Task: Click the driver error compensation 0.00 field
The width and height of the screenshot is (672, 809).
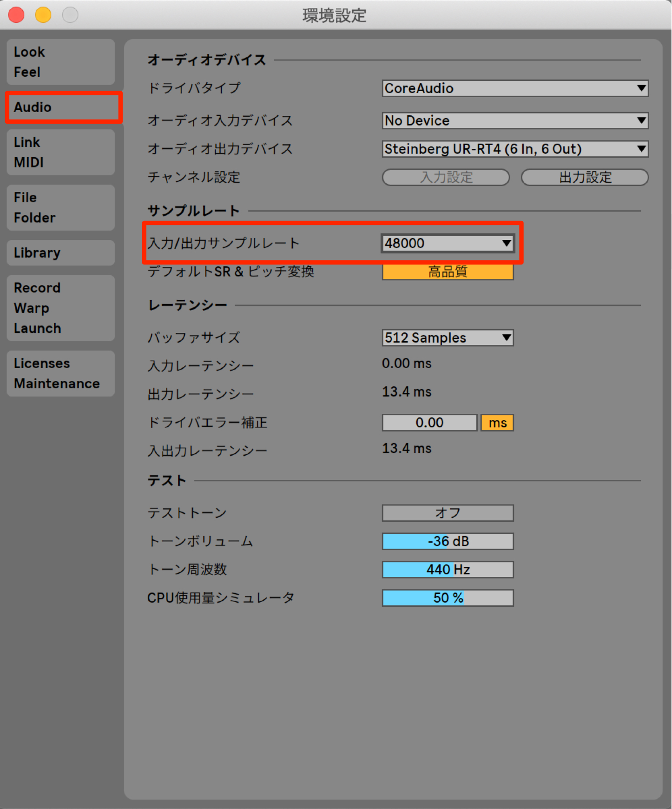Action: pos(429,423)
